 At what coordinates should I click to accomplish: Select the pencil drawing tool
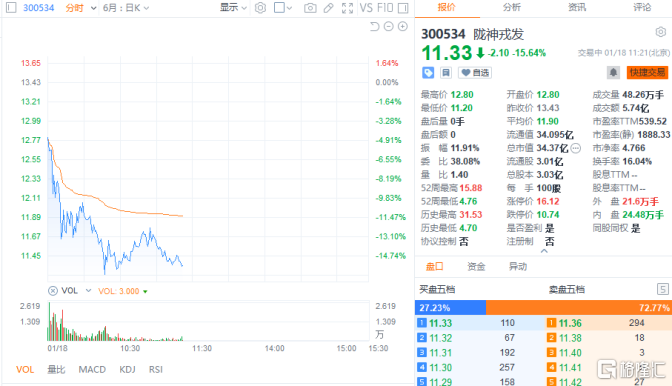328,8
